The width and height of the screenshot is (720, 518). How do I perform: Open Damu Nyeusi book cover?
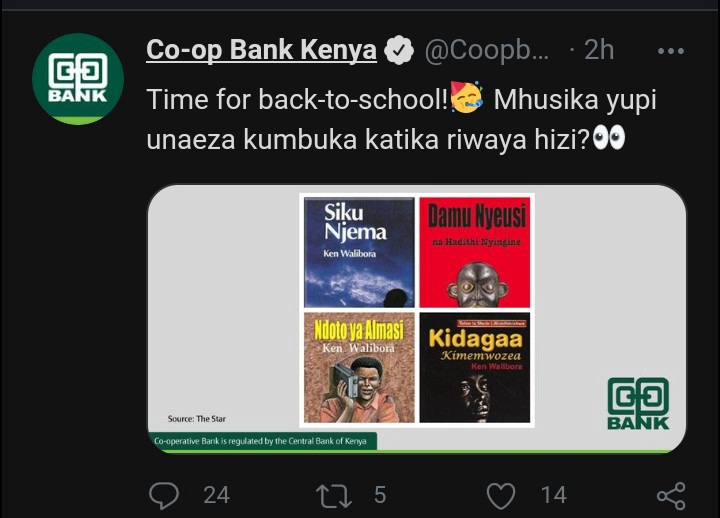tap(475, 252)
